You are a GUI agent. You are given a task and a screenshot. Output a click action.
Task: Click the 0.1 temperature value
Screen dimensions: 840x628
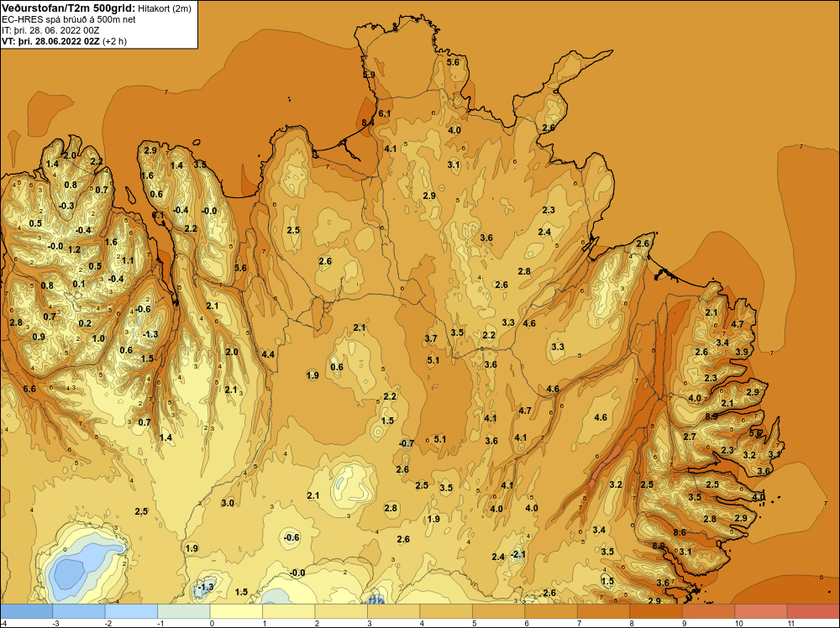79,284
